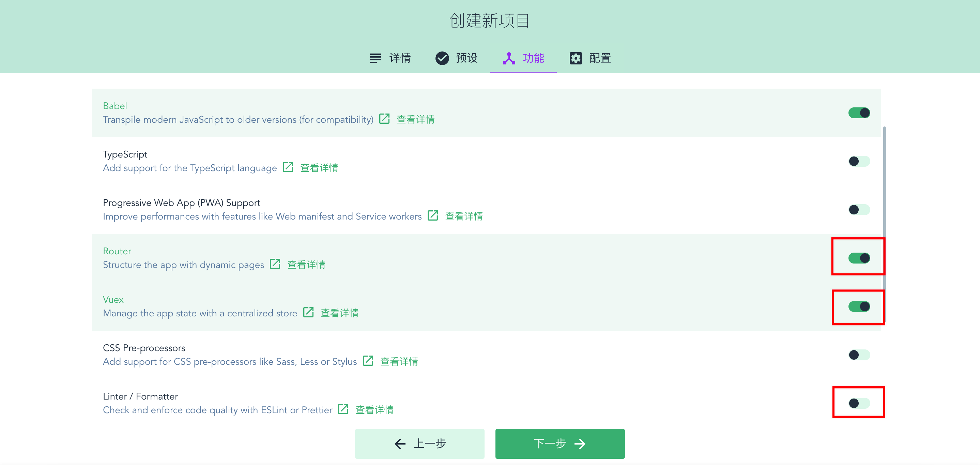Click the 下一步 next button
Screen dimensions: 980x465
click(x=560, y=443)
